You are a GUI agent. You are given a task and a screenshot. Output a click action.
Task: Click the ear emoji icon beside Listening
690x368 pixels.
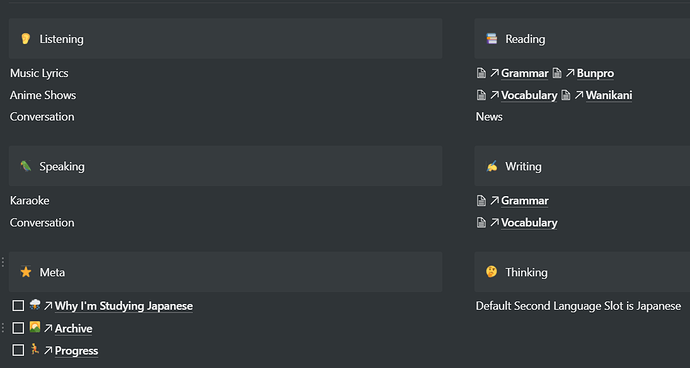tap(26, 39)
